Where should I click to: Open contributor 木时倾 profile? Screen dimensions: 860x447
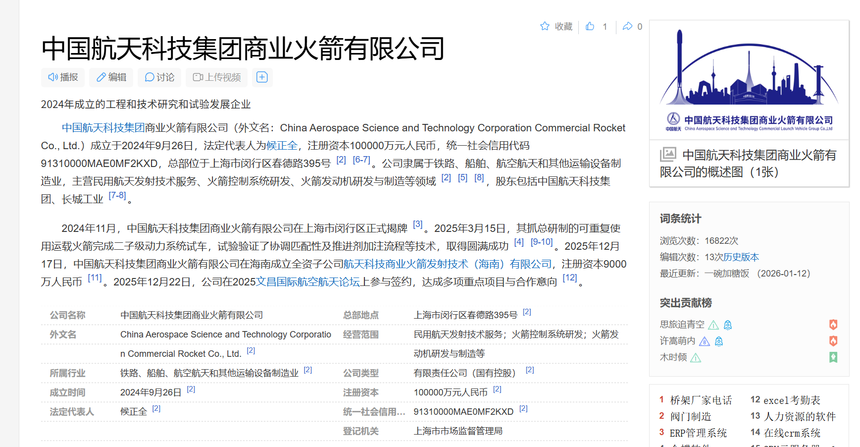coord(673,358)
